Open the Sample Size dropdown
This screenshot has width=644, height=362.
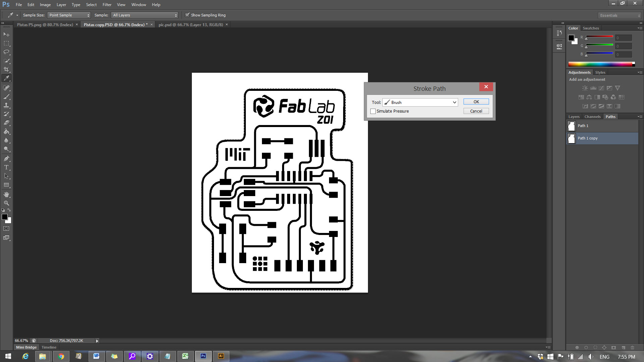pos(69,15)
